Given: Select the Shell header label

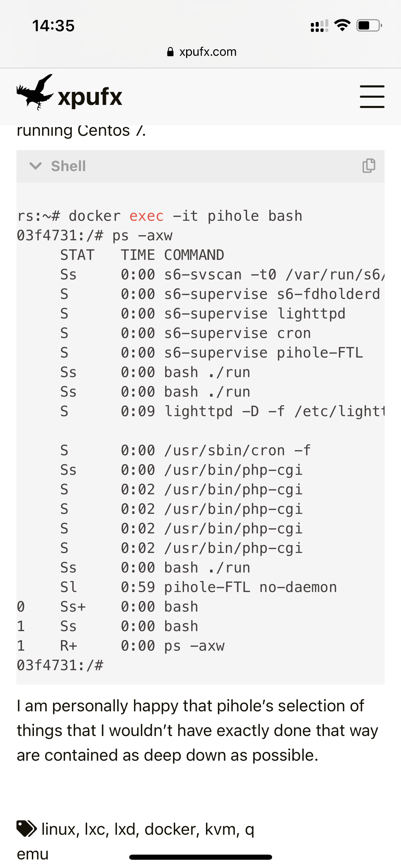Looking at the screenshot, I should coord(68,166).
